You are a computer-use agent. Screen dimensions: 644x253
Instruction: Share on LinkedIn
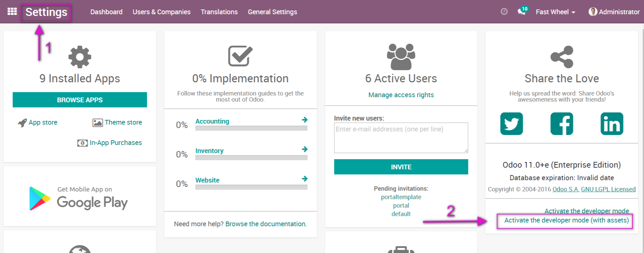(x=612, y=124)
